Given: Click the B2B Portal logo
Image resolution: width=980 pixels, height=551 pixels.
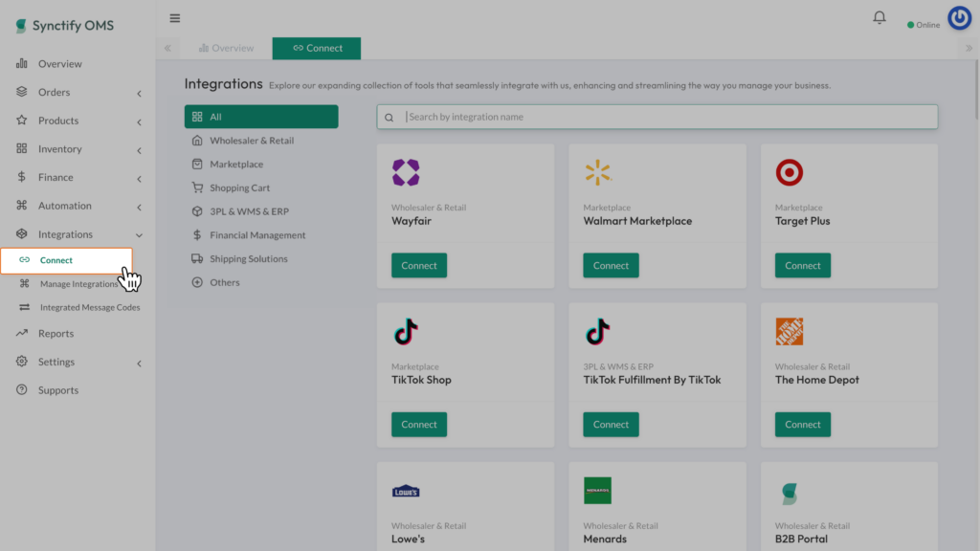Looking at the screenshot, I should point(790,494).
